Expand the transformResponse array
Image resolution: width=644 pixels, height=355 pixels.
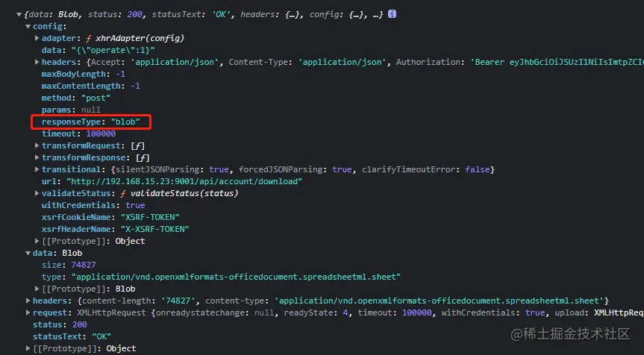(x=37, y=157)
